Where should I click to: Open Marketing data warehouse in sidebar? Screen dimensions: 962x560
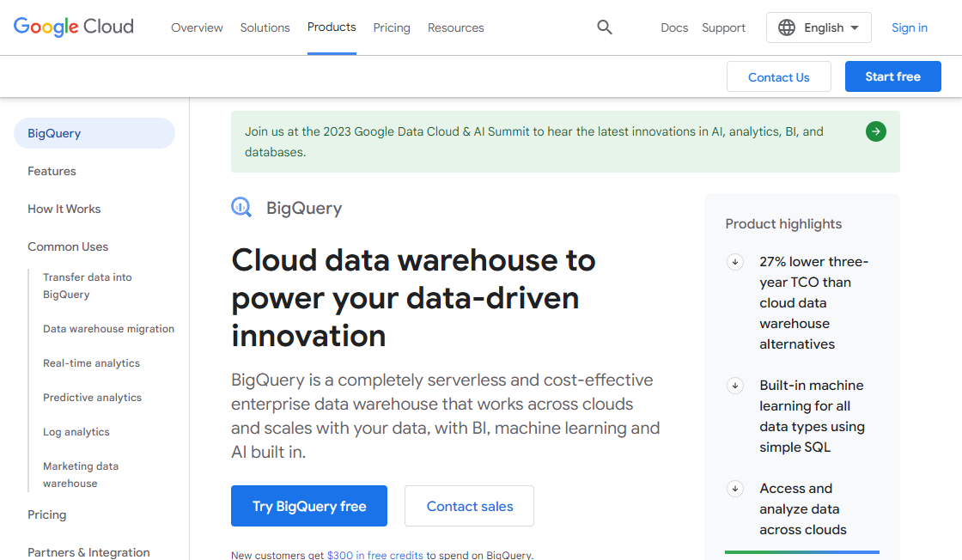click(81, 475)
